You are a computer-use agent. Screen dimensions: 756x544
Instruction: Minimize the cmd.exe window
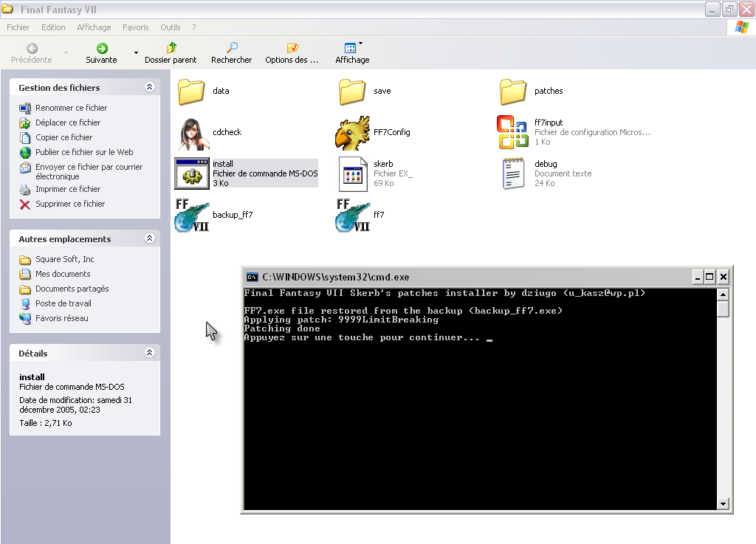click(698, 277)
